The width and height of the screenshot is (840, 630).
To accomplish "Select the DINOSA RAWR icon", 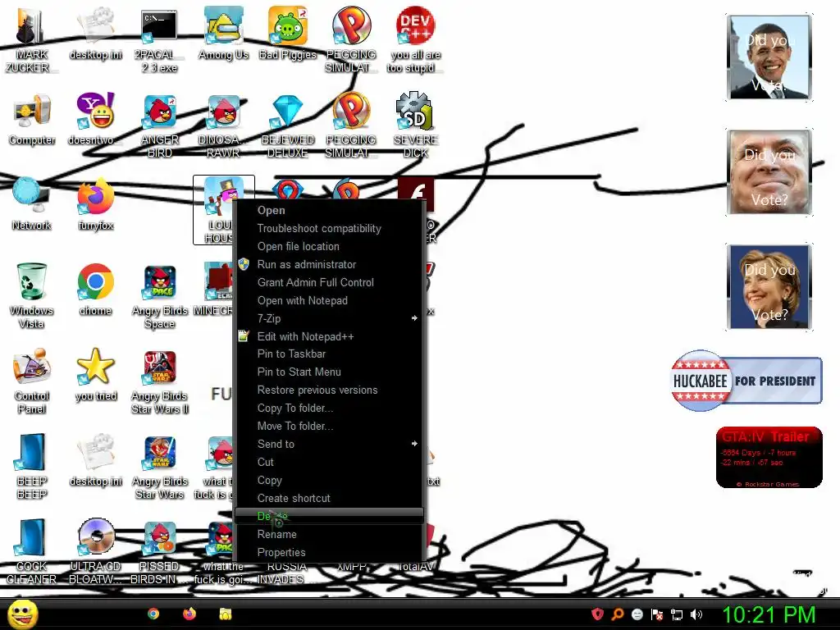I will [223, 126].
